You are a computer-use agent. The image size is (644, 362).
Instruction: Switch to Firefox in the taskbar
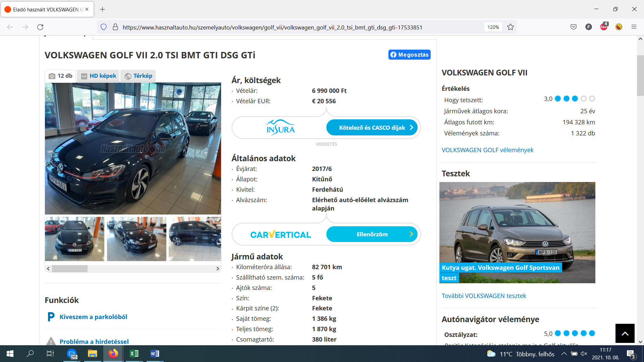click(x=113, y=354)
